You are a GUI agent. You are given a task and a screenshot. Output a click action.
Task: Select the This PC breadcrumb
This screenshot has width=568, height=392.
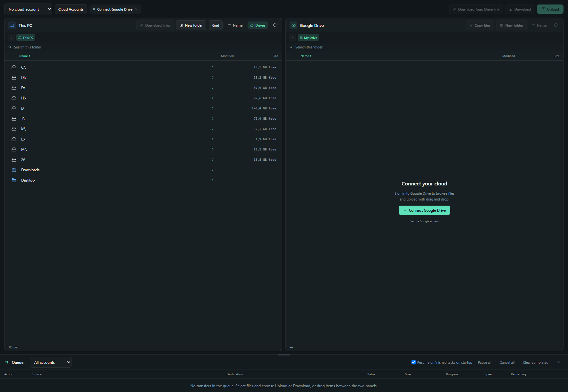pyautogui.click(x=26, y=38)
